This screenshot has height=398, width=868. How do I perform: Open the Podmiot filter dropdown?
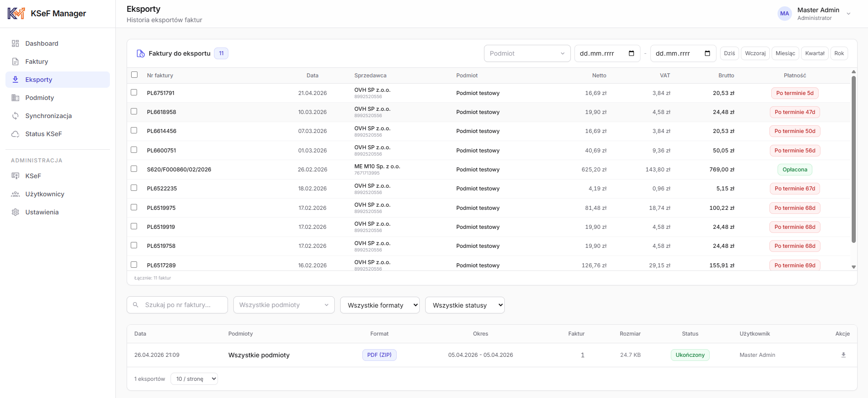[527, 53]
